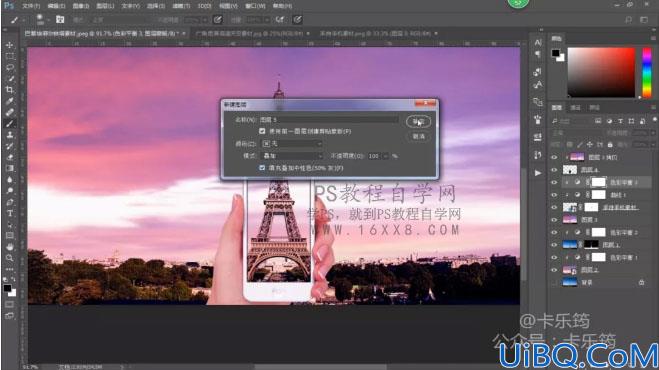Open flow dropdown arrow in the options bar

tap(268, 20)
